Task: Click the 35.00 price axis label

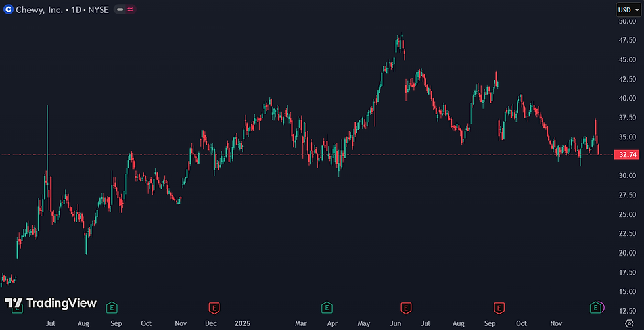Action: [628, 137]
